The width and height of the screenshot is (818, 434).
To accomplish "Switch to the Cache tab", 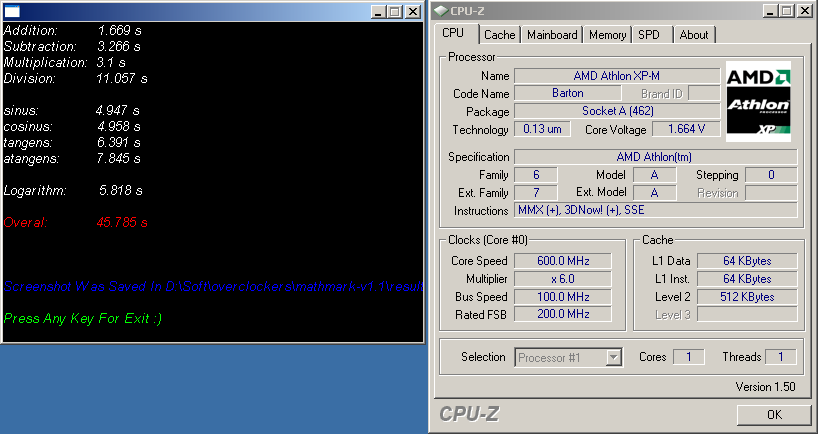I will 499,35.
